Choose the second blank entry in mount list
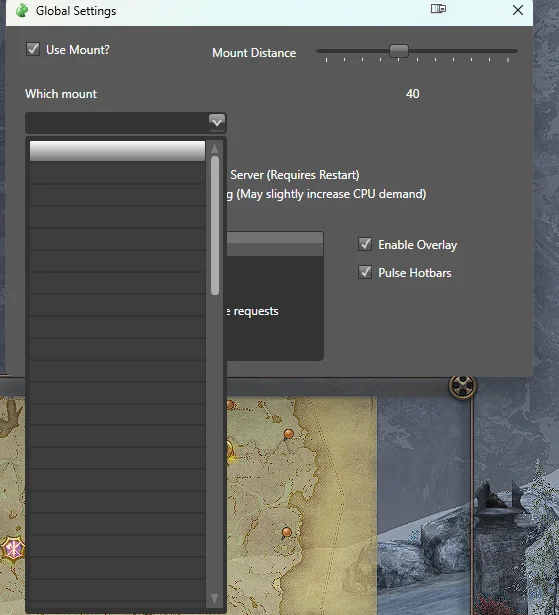This screenshot has height=615, width=559. point(117,173)
